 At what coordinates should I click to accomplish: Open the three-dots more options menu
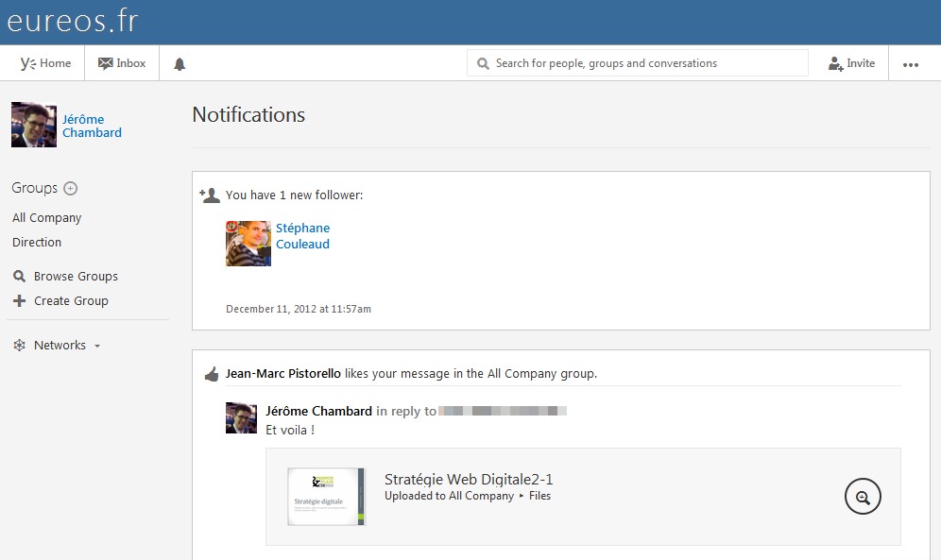[x=911, y=65]
